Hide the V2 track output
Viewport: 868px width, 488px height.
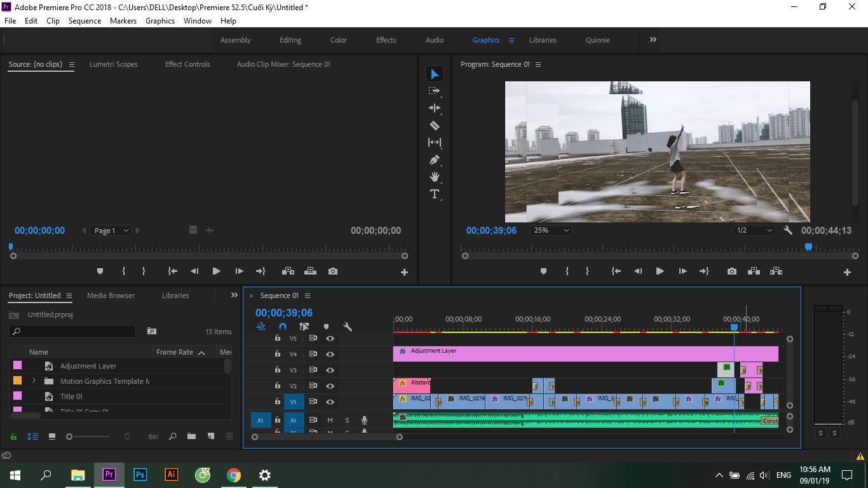[x=330, y=386]
